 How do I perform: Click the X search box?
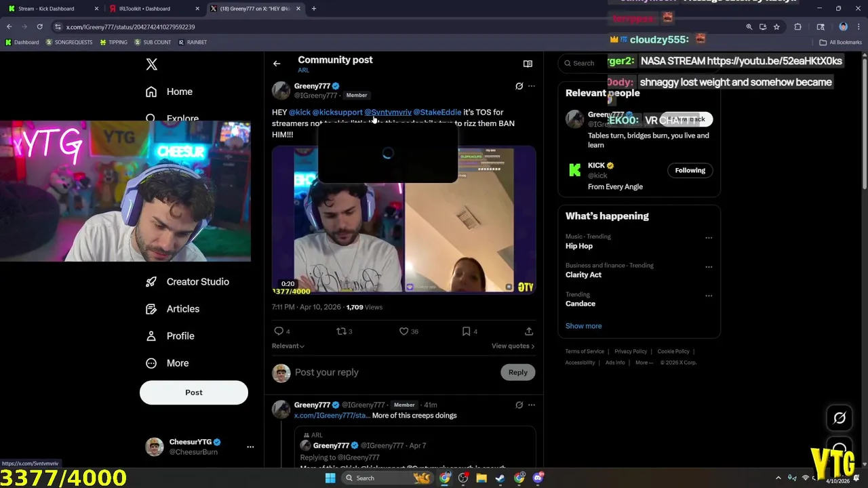click(x=585, y=63)
